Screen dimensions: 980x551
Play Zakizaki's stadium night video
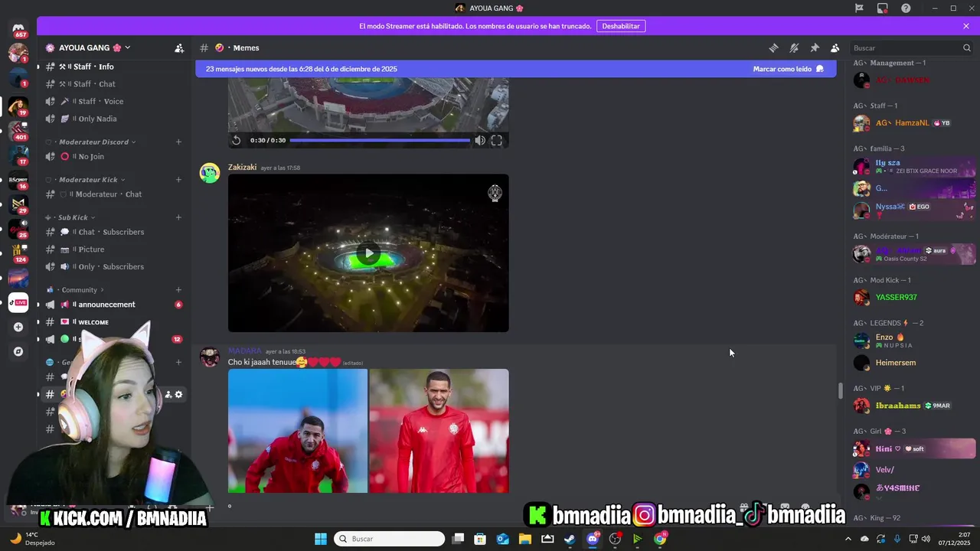[368, 253]
